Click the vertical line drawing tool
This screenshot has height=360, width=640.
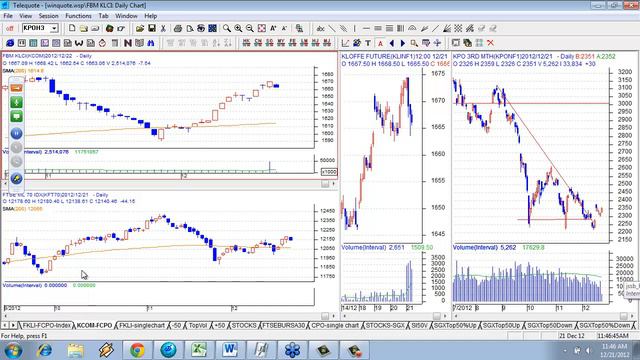click(x=355, y=28)
